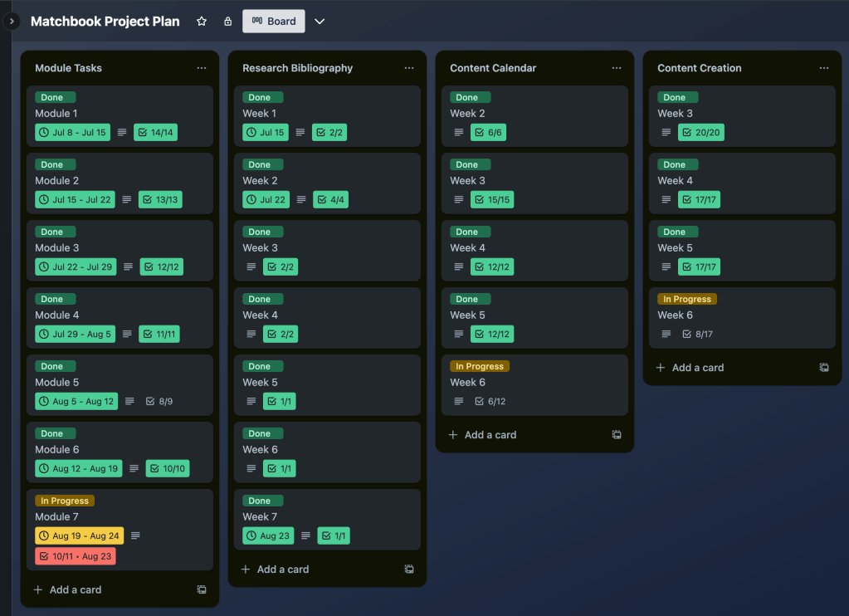Toggle Module 7 due date Aug 19 - Aug 24
The image size is (849, 616).
(x=79, y=536)
